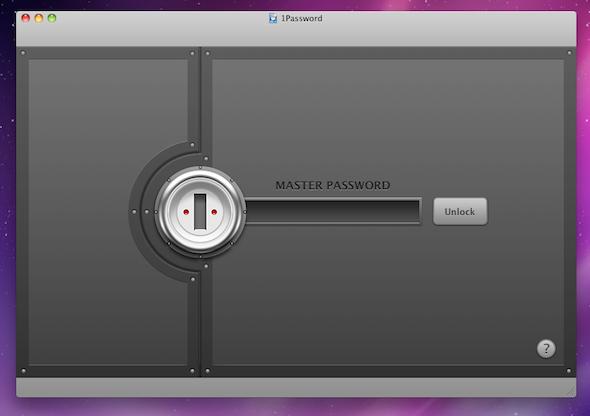Click the left red dot on lock dial

coord(186,212)
